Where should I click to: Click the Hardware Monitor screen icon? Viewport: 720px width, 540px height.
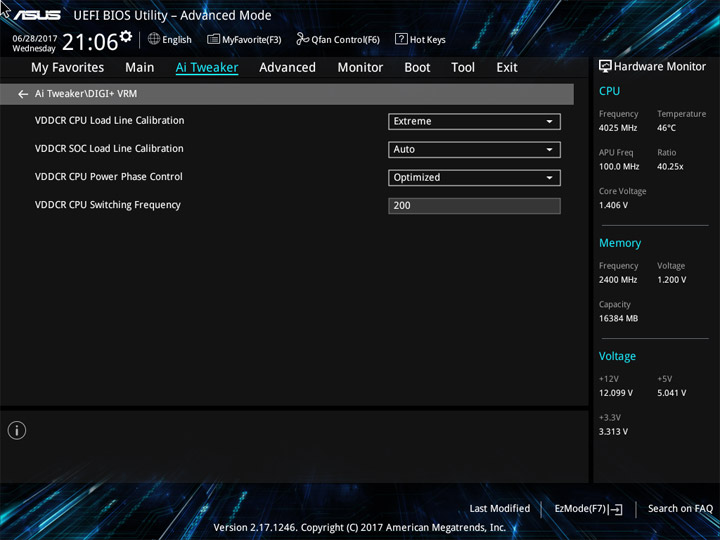605,66
